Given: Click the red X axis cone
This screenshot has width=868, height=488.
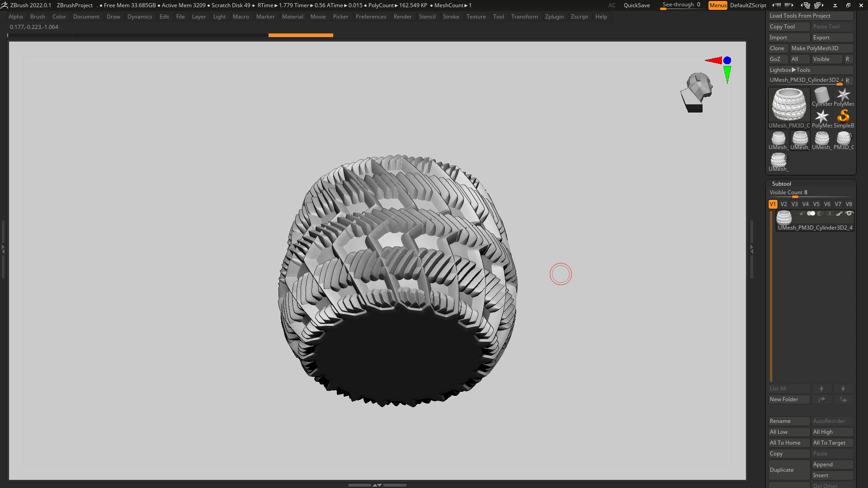Looking at the screenshot, I should (713, 61).
